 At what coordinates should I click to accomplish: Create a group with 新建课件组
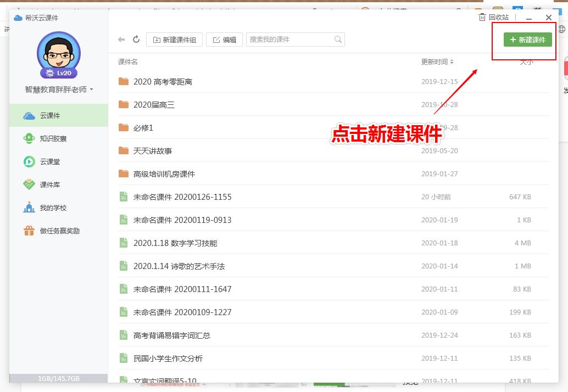(174, 39)
